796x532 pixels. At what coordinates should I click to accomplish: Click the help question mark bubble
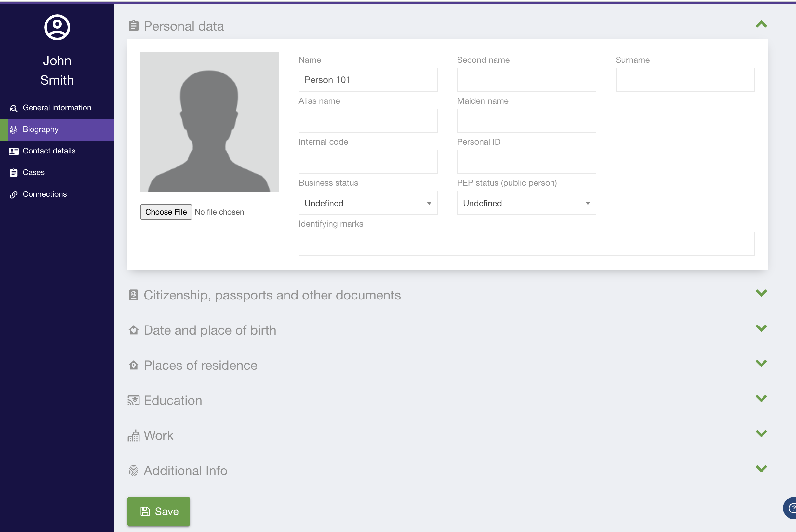coord(791,508)
